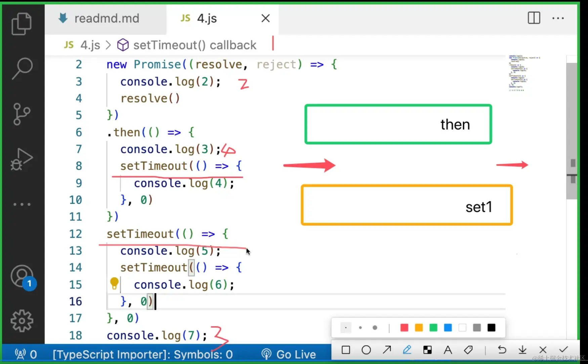Show additional views ellipsis in activity bar
Screen dimensions: 588x364
pos(22,204)
